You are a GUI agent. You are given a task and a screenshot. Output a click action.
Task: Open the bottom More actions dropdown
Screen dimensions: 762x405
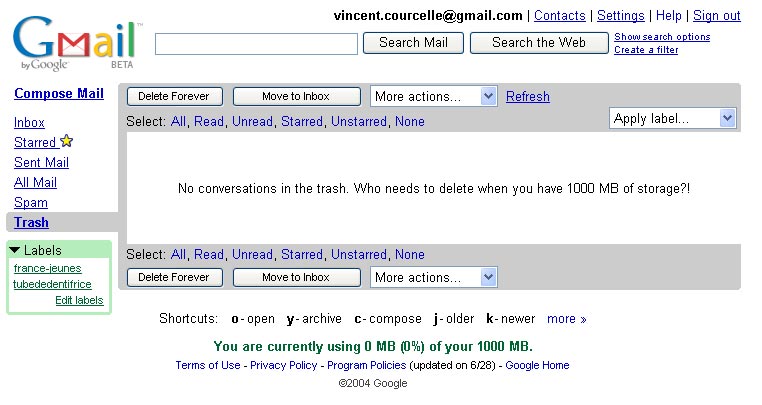[x=433, y=277]
